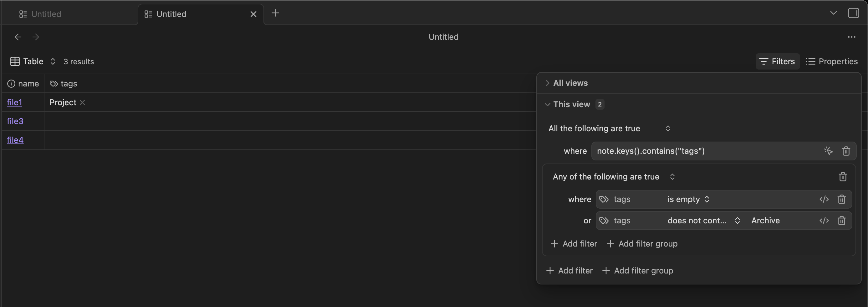Click the '3 results' count

[x=79, y=62]
